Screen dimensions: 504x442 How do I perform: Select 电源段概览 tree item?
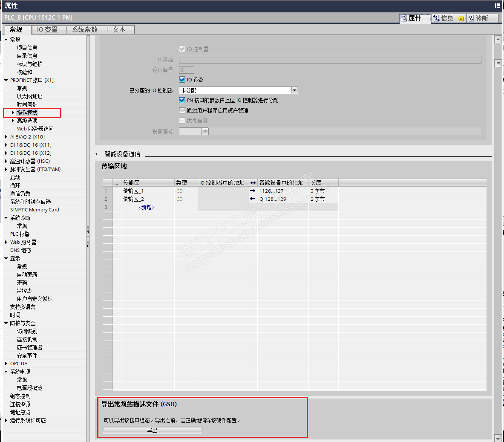[x=29, y=388]
